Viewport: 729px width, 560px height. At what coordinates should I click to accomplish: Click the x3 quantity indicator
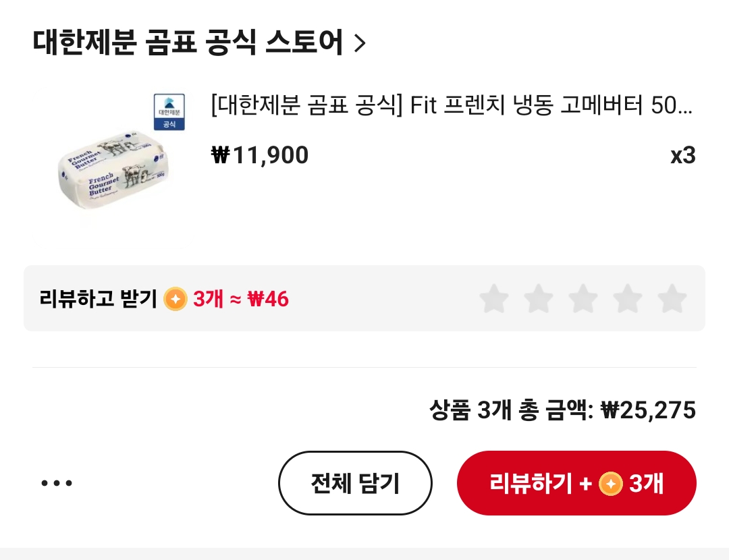point(682,156)
